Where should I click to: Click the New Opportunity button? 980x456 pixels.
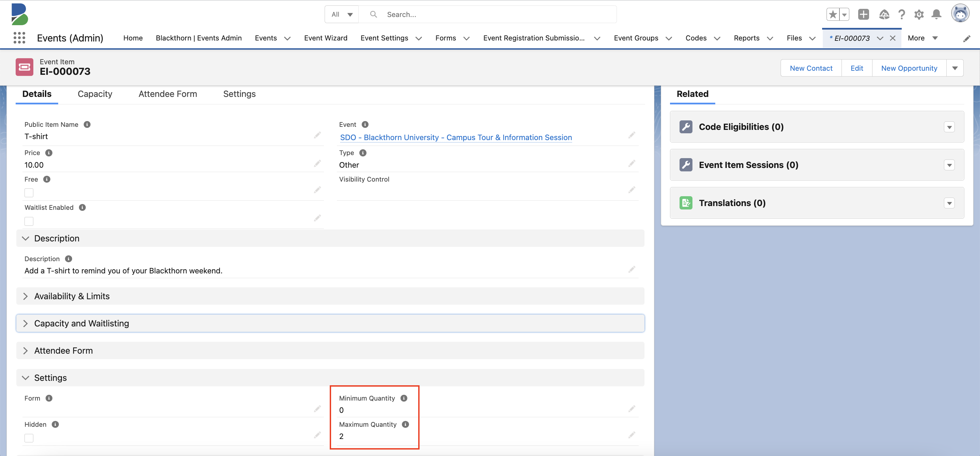pyautogui.click(x=909, y=68)
